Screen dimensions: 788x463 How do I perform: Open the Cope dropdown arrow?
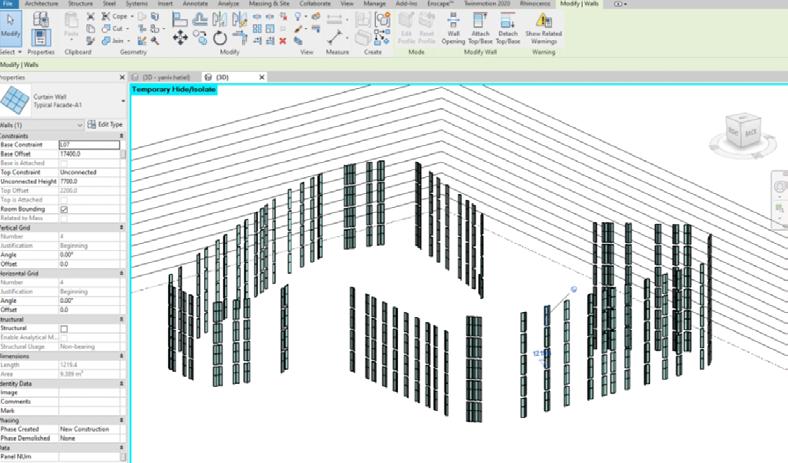point(130,17)
